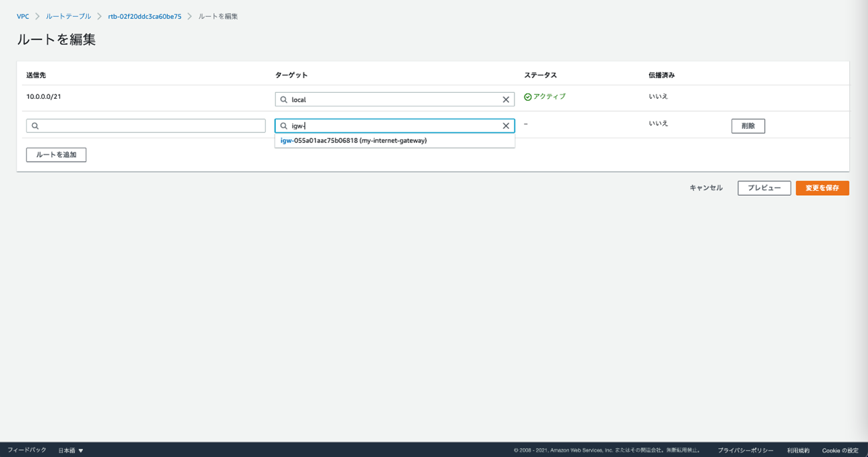Focus the igw- target combo box
Screen dimensions: 868x457
click(x=394, y=126)
